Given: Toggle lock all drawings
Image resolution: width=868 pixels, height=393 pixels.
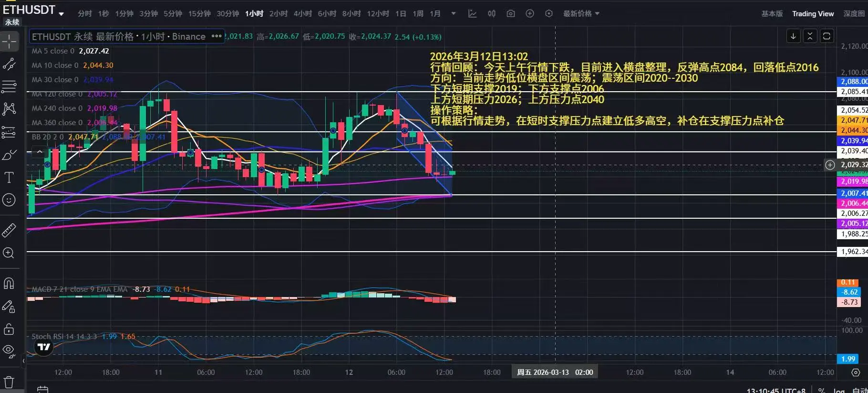Looking at the screenshot, I should [9, 329].
